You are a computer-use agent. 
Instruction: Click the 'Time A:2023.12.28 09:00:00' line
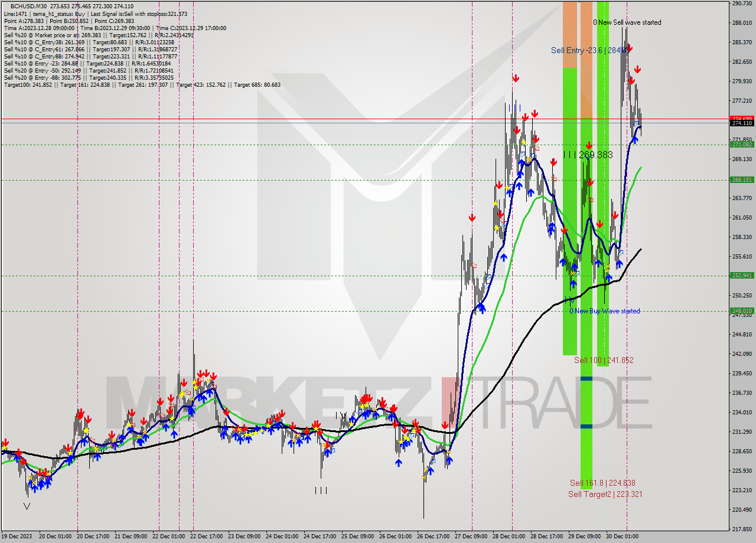(39, 28)
